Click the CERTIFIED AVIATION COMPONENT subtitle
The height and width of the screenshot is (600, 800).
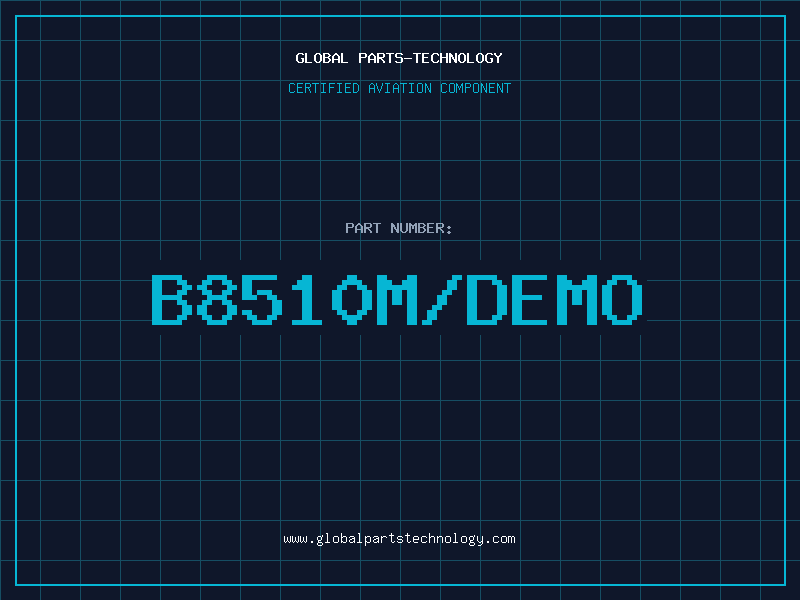pyautogui.click(x=399, y=88)
